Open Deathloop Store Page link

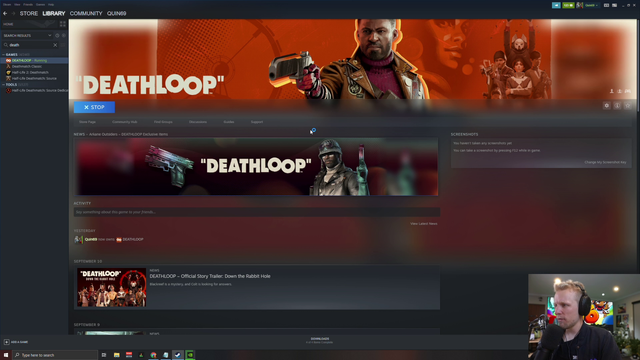87,122
